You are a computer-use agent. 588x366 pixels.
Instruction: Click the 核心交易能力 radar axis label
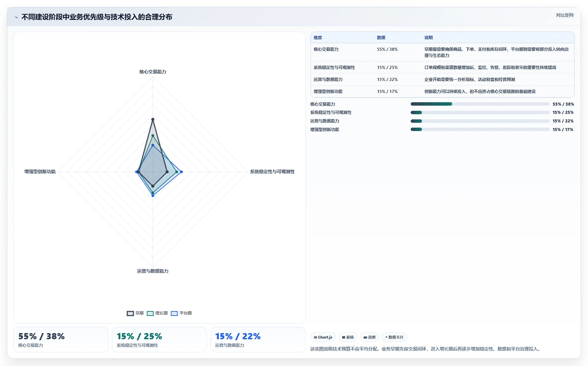153,72
